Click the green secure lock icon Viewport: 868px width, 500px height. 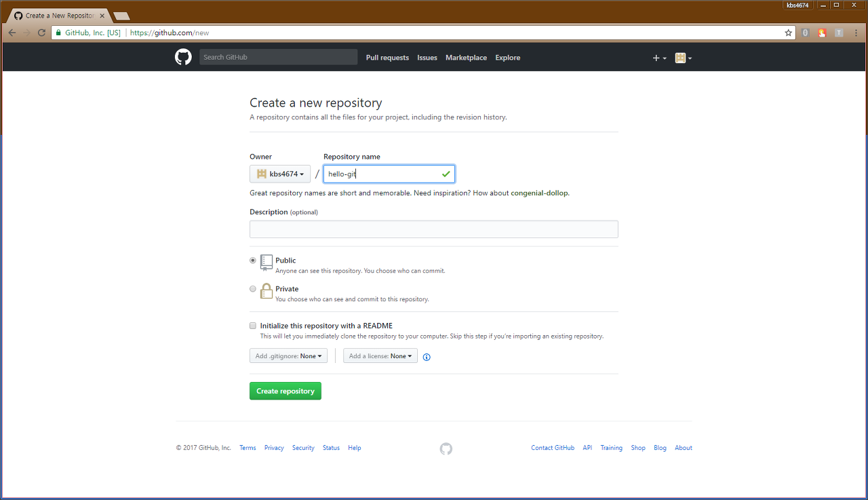[59, 33]
